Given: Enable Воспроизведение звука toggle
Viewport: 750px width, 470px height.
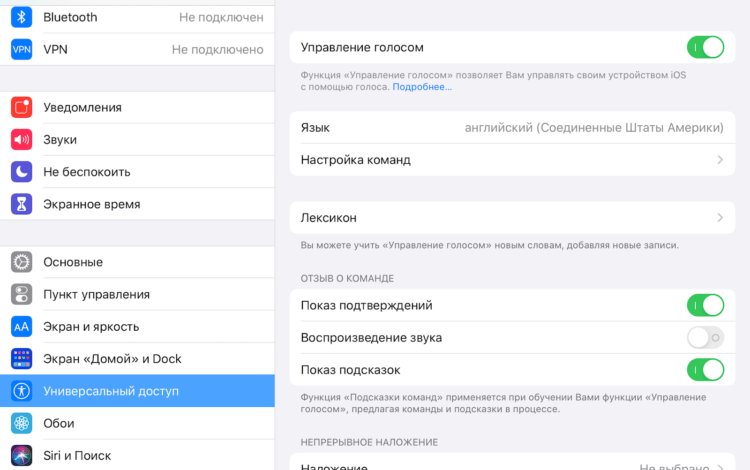Looking at the screenshot, I should [x=705, y=337].
